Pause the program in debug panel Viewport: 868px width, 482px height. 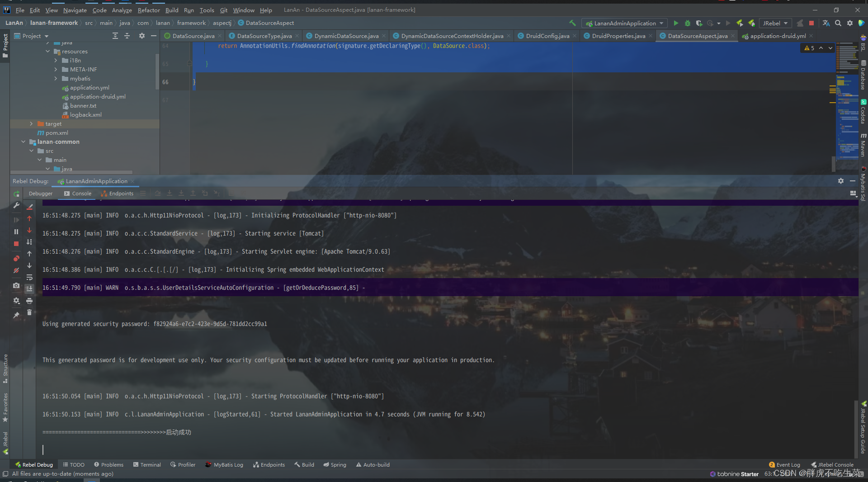[16, 232]
